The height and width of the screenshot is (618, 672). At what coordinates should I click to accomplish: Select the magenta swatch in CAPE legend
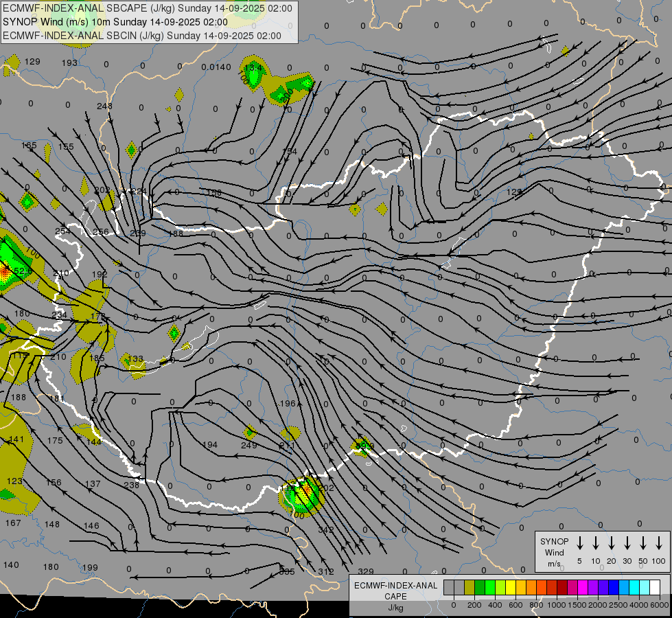tap(583, 588)
